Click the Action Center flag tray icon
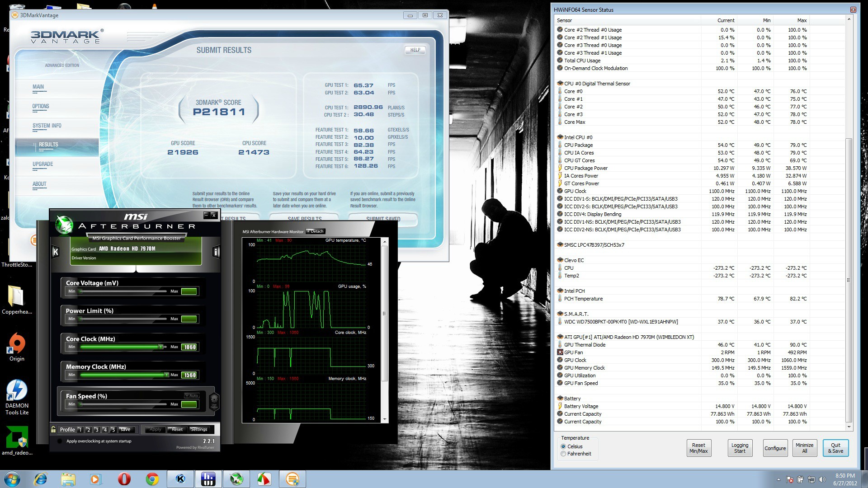868x488 pixels. 790,479
